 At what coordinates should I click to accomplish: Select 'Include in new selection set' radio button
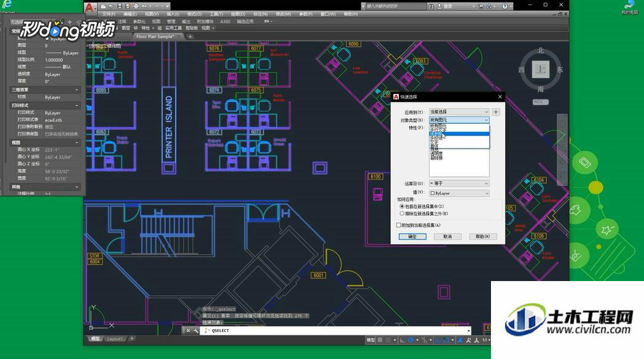tap(402, 206)
